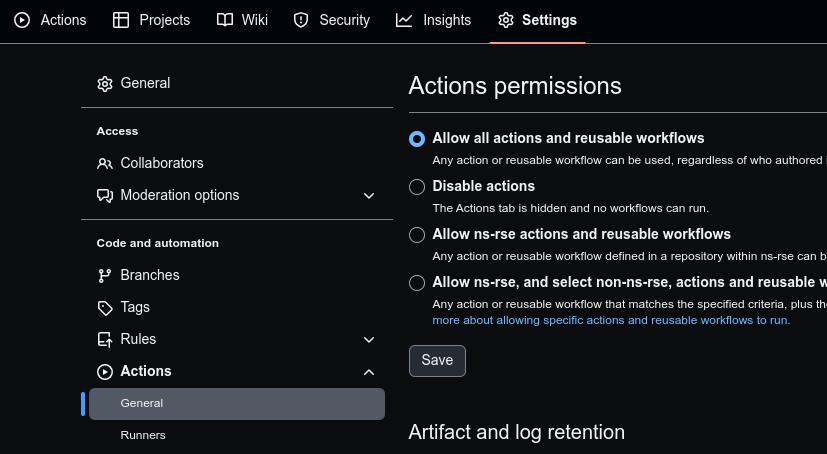Click the Actions play icon in top navigation
This screenshot has height=454, width=827.
[x=22, y=20]
